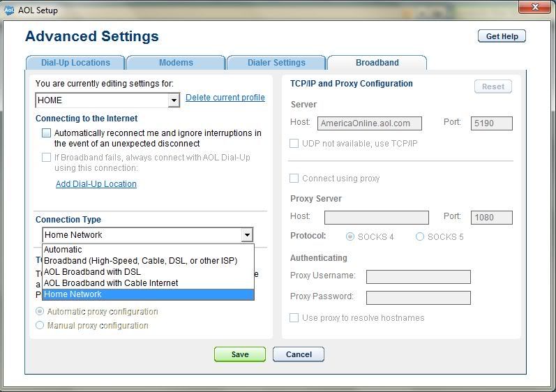Click the proxy Port field 1080
Screen dimensions: 556x392
[x=491, y=217]
